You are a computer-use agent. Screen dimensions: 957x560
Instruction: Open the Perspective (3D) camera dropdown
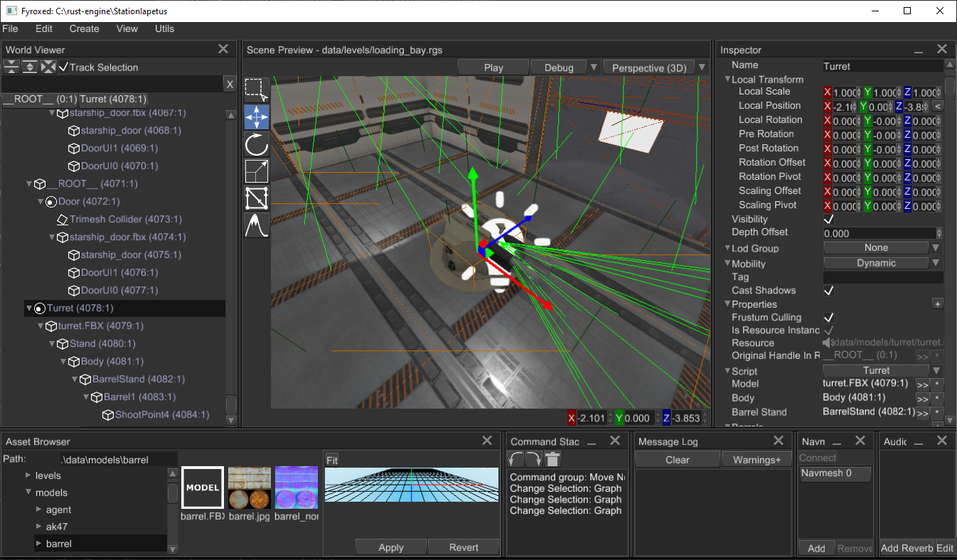click(x=702, y=68)
